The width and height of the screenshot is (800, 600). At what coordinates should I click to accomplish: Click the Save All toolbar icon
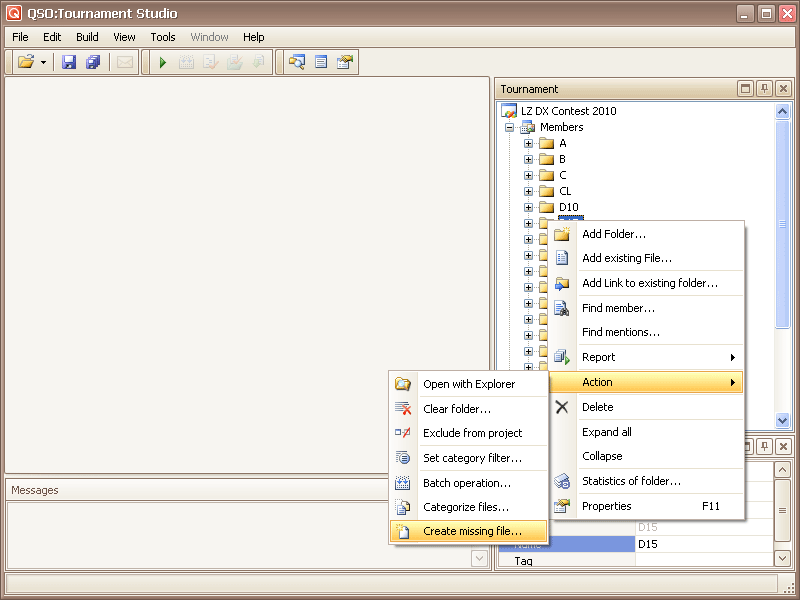(93, 62)
